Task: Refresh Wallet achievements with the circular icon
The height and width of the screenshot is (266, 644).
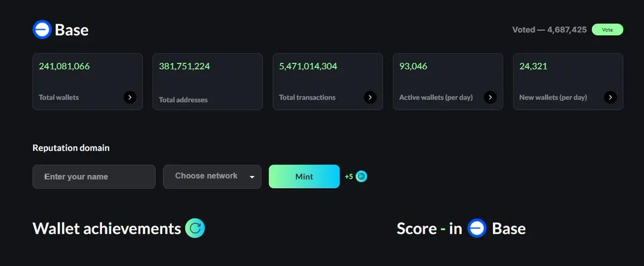Action: (194, 228)
